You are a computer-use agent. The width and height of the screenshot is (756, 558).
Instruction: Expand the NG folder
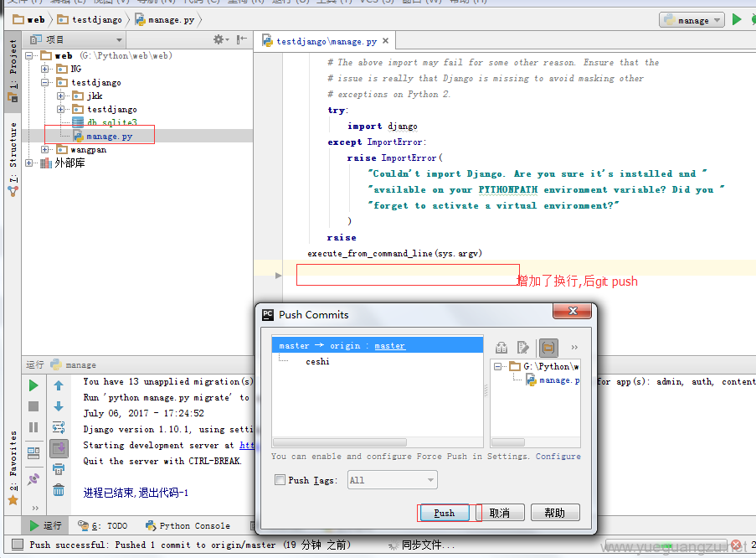(45, 69)
